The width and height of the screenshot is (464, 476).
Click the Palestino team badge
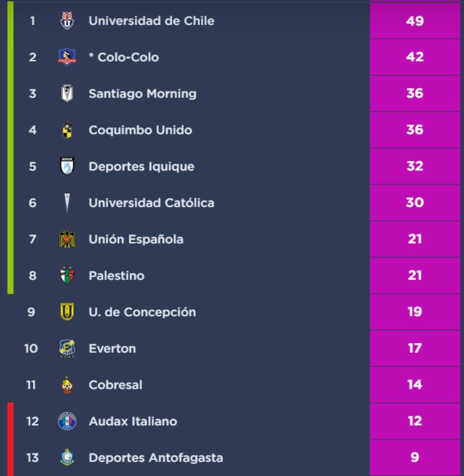click(67, 275)
